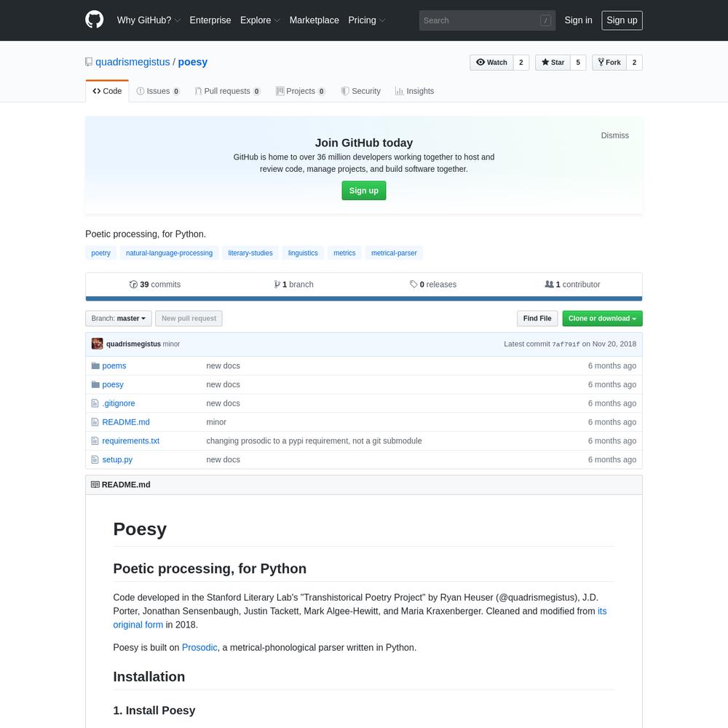Image resolution: width=728 pixels, height=728 pixels.
Task: Open the Enterprise menu item
Action: tap(210, 20)
